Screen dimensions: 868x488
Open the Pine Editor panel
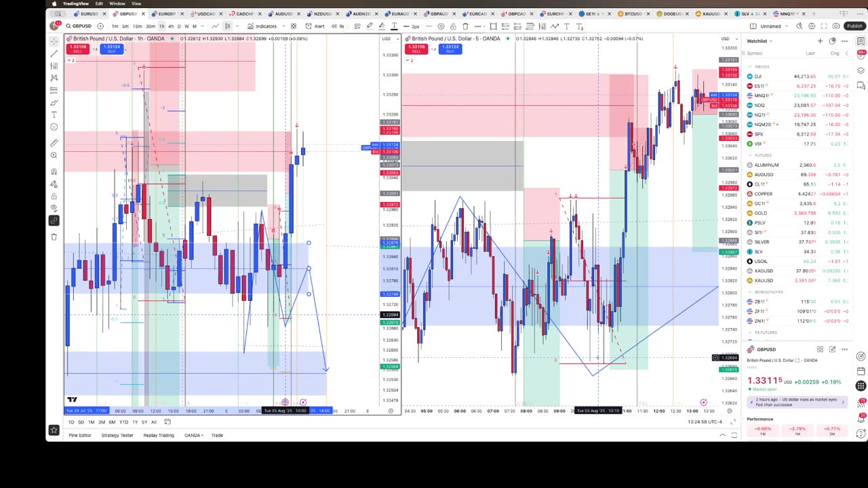click(79, 435)
